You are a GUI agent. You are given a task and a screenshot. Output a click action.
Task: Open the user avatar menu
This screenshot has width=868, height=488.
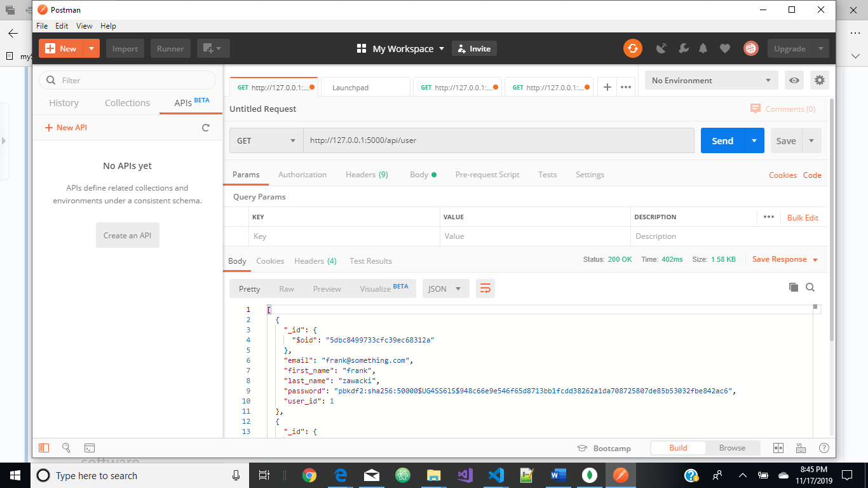click(751, 48)
